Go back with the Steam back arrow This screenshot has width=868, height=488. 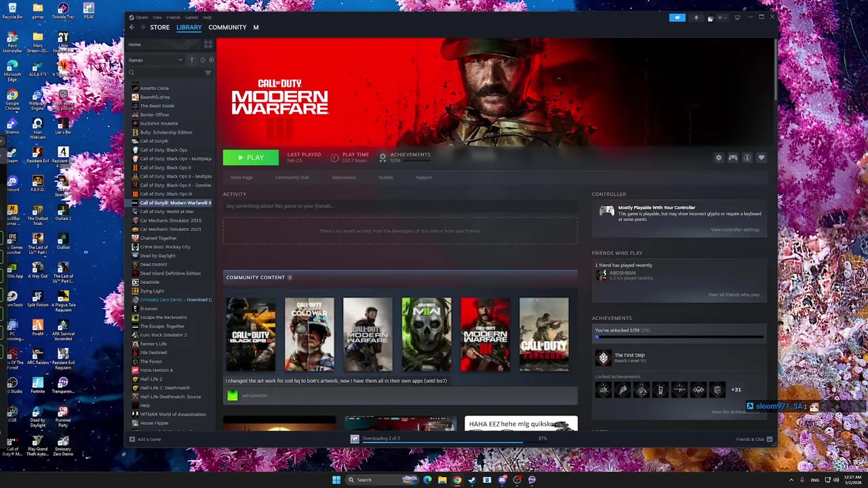click(x=132, y=27)
